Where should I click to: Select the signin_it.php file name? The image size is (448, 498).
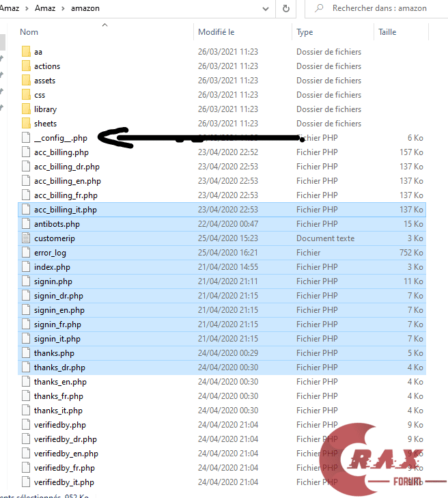(57, 339)
